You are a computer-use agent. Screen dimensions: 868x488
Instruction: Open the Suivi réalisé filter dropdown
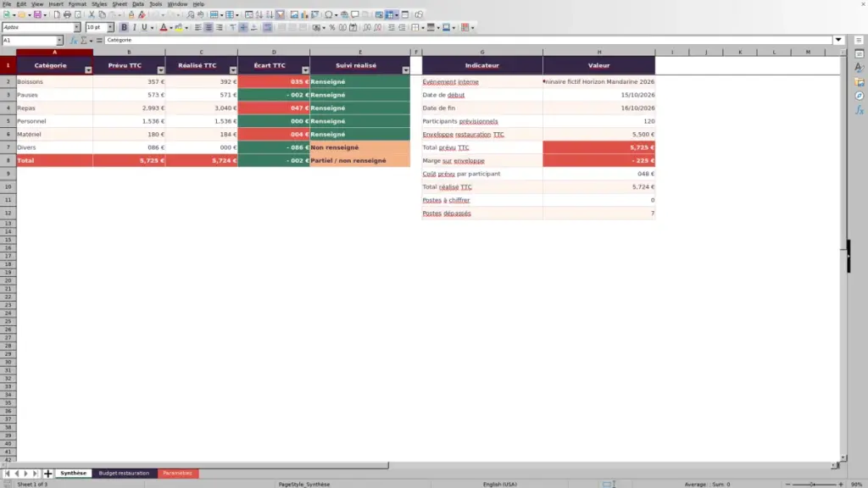click(x=406, y=70)
